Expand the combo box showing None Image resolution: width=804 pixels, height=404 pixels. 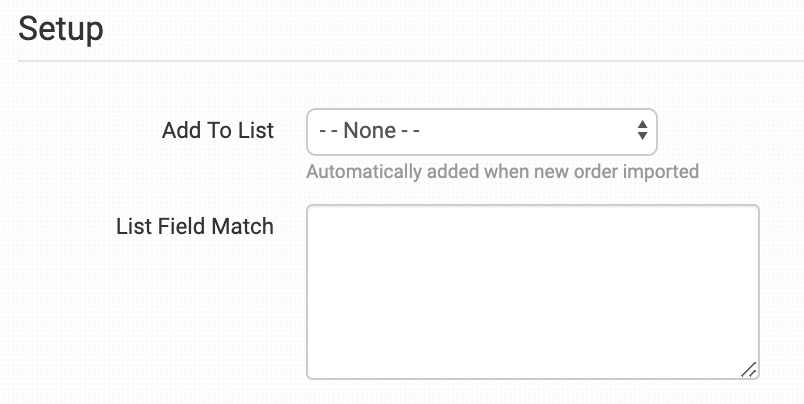point(481,131)
